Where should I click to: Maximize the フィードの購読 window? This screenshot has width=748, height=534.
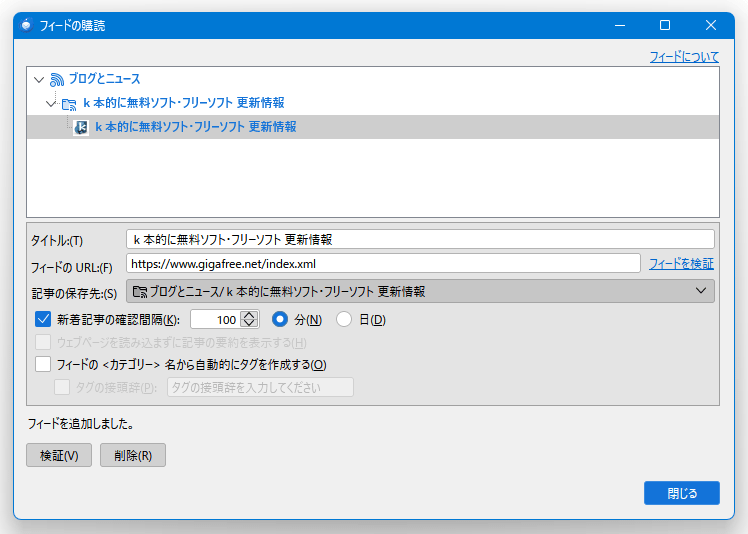pyautogui.click(x=665, y=25)
